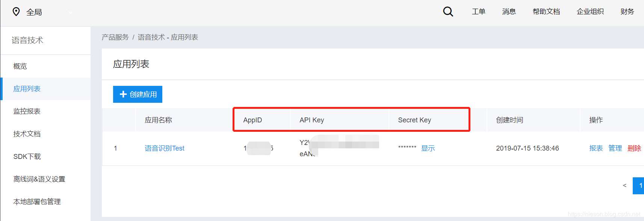644x221 pixels.
Task: Open 监控报表 from the sidebar
Action: [x=27, y=111]
